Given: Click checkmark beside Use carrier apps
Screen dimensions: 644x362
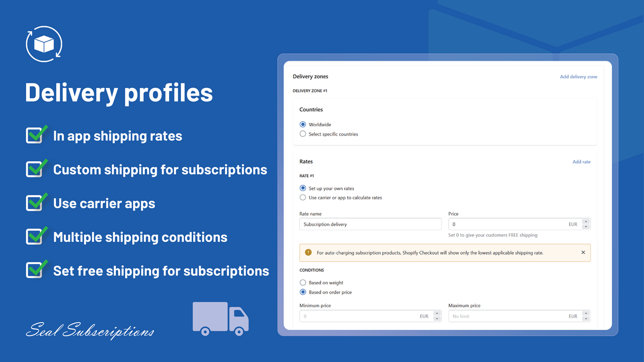Looking at the screenshot, I should (x=36, y=202).
